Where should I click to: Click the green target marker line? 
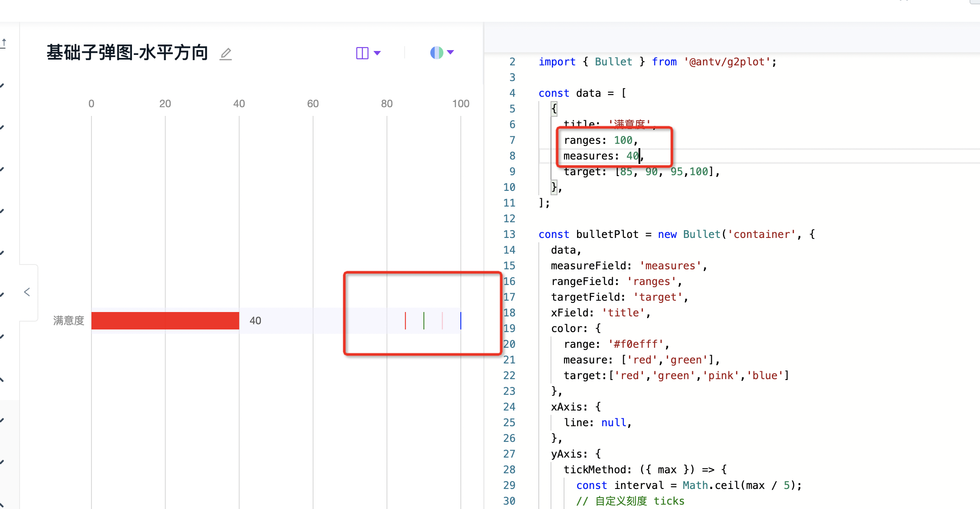click(424, 321)
